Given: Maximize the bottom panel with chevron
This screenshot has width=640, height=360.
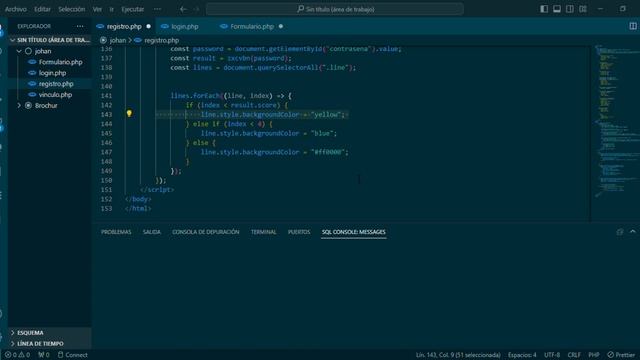Looking at the screenshot, I should (633, 231).
